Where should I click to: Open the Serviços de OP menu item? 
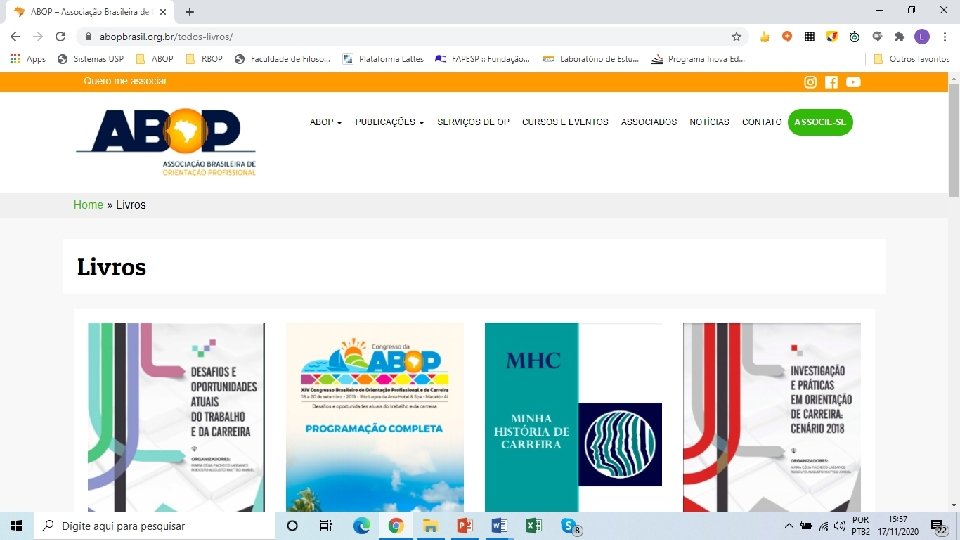(x=473, y=122)
